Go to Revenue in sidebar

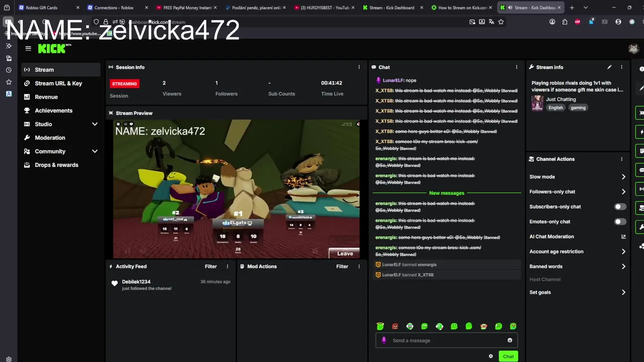[61, 97]
